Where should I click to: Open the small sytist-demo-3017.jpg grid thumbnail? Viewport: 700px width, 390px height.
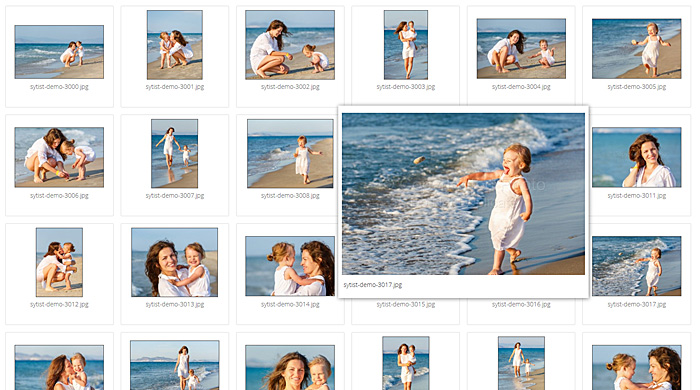tap(637, 266)
